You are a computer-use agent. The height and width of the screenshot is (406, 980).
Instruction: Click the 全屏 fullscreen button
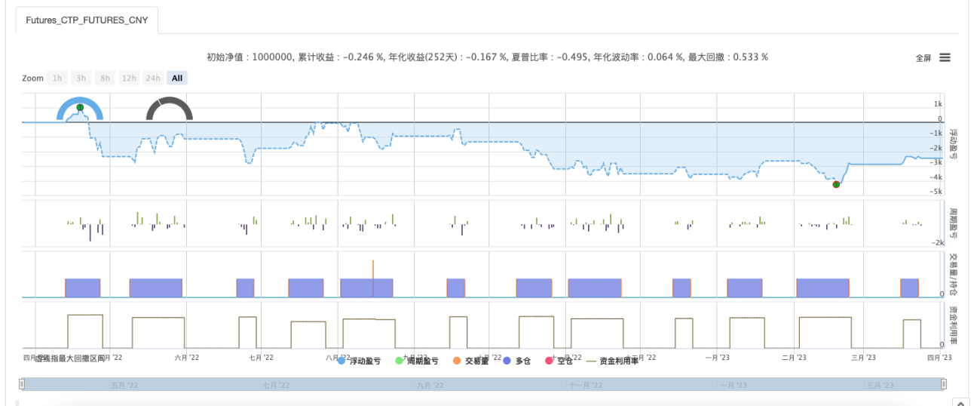(x=923, y=58)
